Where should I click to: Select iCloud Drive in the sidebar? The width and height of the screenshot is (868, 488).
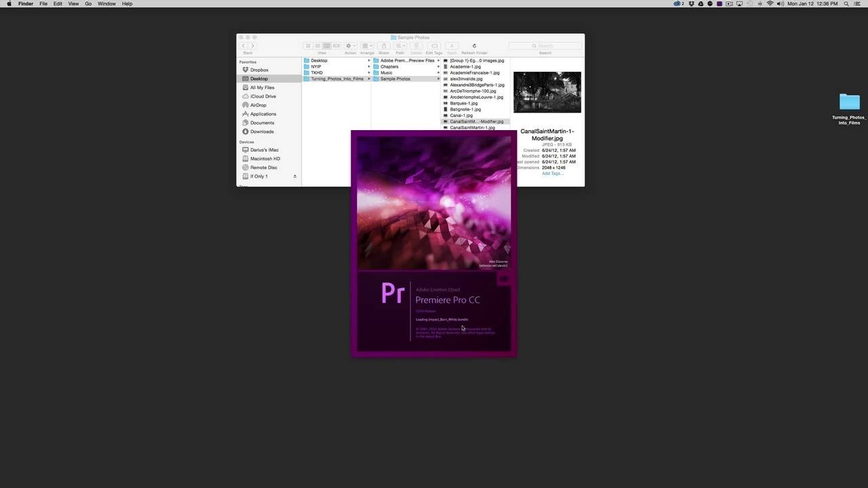tap(269, 96)
